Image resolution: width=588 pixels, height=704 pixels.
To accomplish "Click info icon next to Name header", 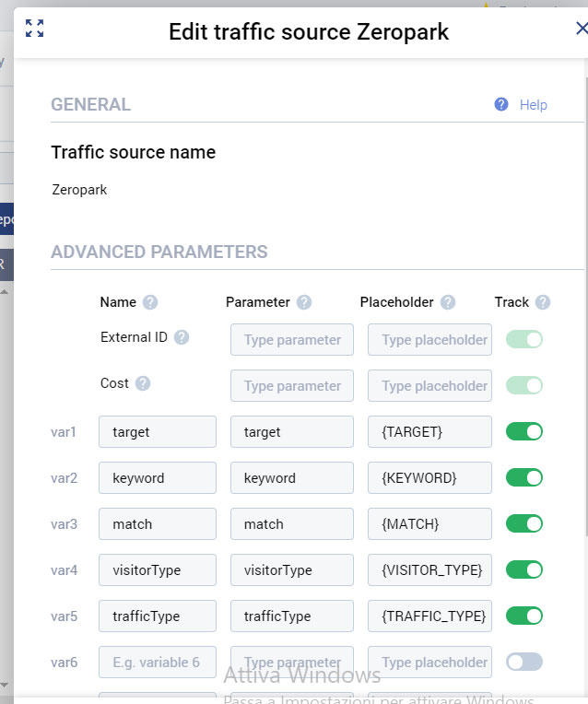I will 150,302.
